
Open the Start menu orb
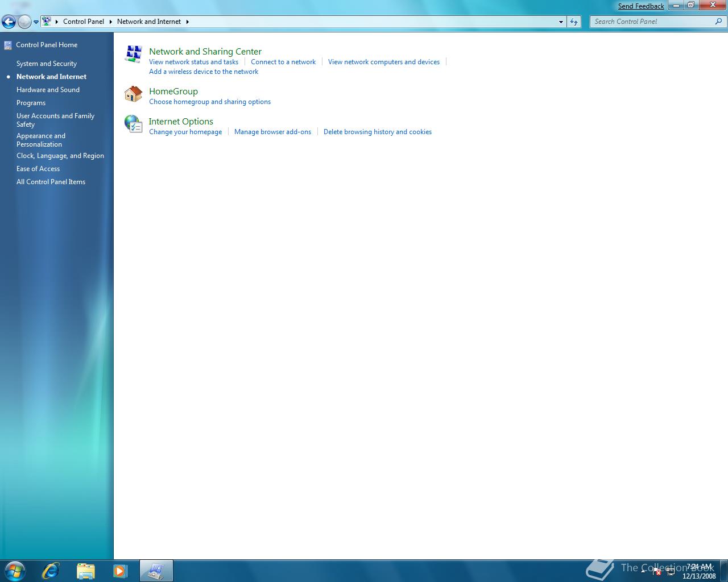coord(15,571)
